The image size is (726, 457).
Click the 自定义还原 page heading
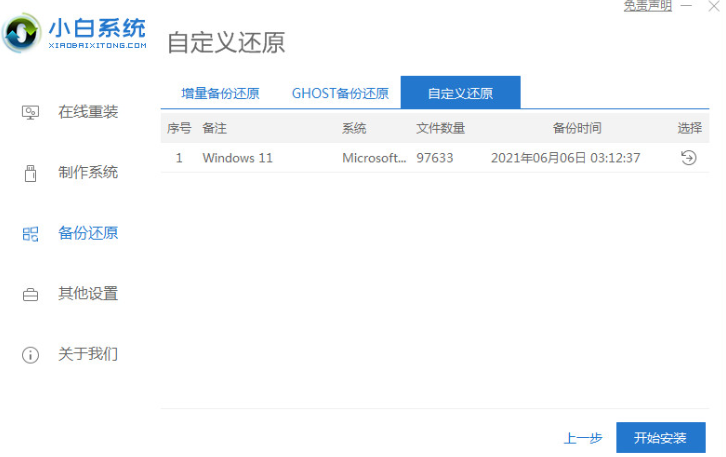click(226, 43)
